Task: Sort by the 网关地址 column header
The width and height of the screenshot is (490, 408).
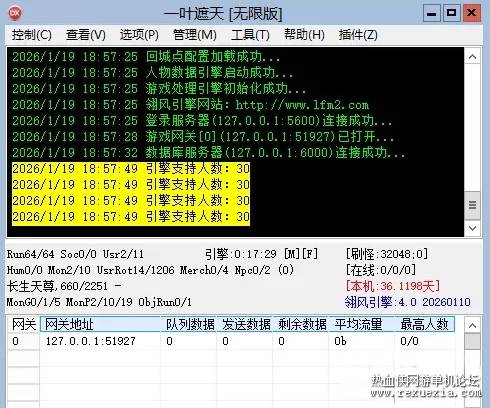Action: pos(100,324)
